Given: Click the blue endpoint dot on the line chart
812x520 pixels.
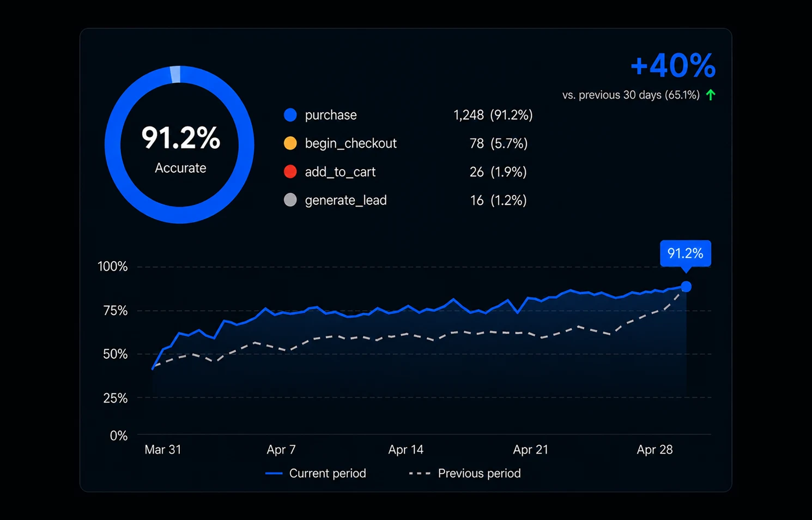Looking at the screenshot, I should point(686,287).
